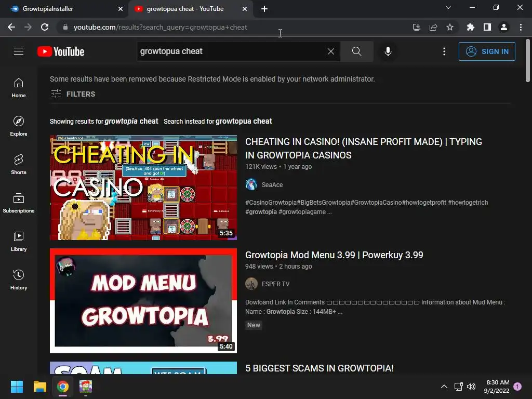Open the SeaAce channel avatar

coord(251,184)
